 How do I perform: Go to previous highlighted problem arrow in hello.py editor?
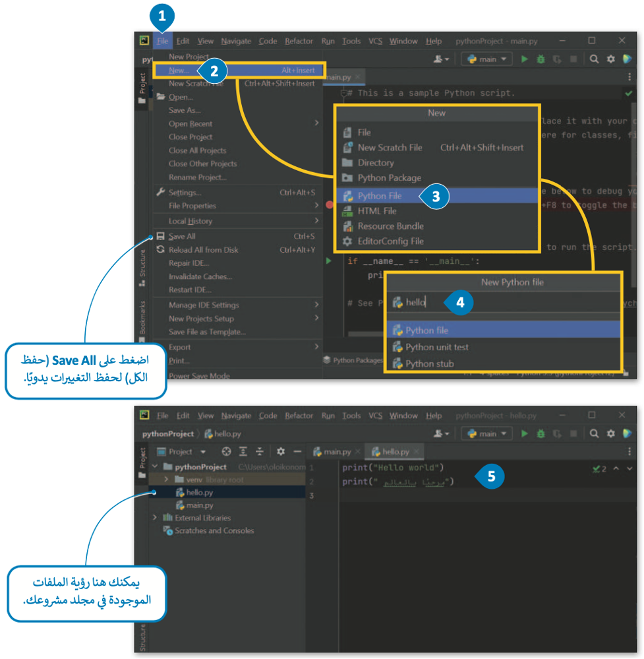(x=616, y=468)
